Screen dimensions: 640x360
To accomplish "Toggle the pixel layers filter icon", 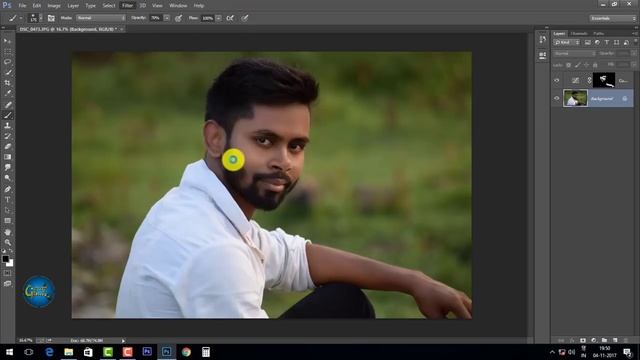I will point(588,42).
